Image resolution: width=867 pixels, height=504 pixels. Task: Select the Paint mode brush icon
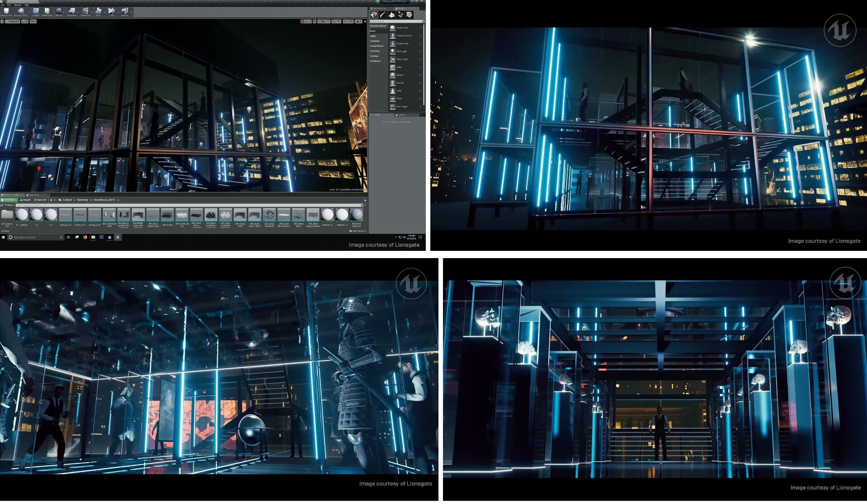pyautogui.click(x=382, y=15)
